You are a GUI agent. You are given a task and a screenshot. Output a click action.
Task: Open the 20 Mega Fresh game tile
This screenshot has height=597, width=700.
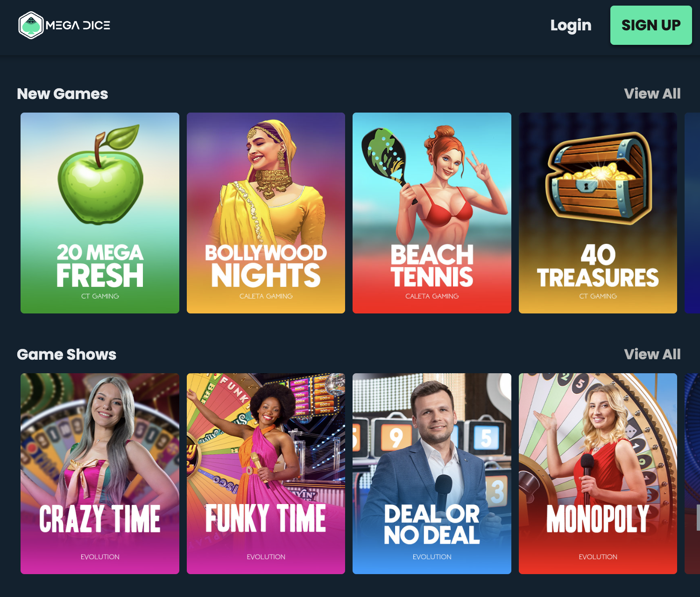click(x=100, y=213)
